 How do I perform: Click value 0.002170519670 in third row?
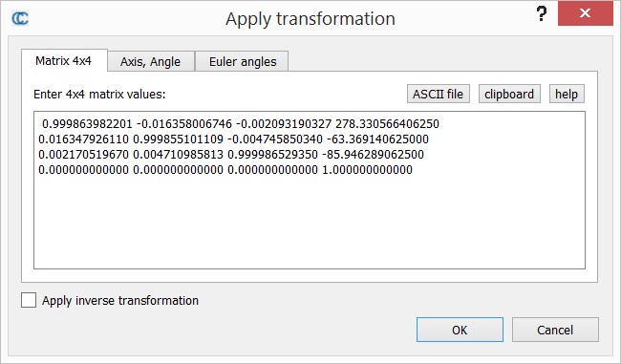(83, 155)
